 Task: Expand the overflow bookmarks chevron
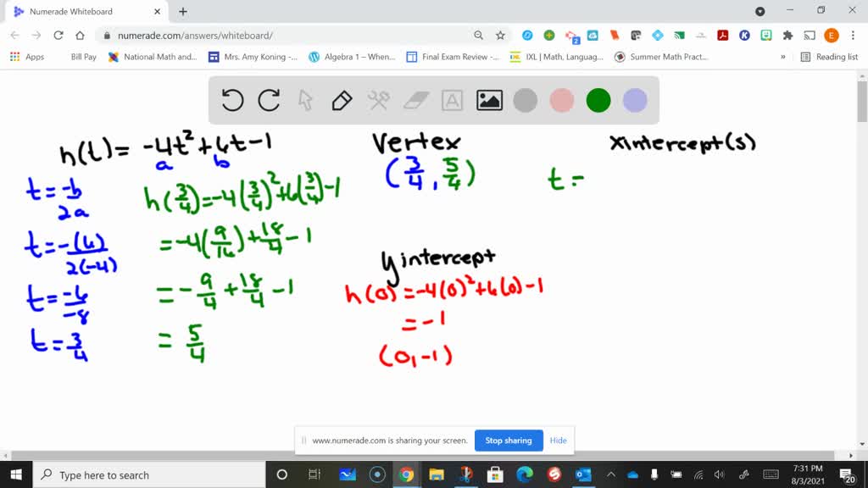click(x=785, y=57)
